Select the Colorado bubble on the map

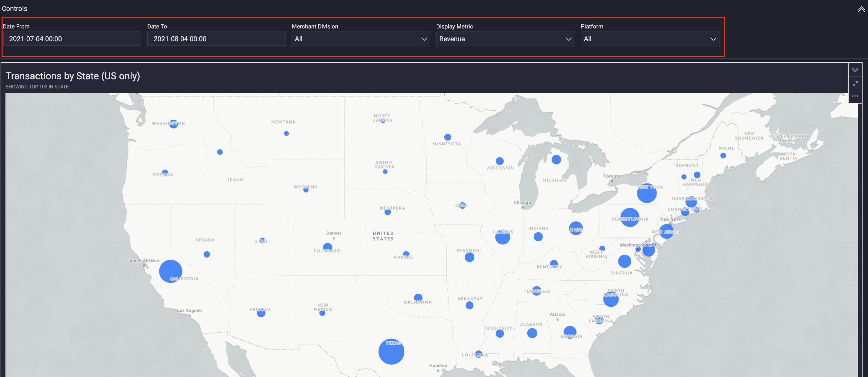(x=328, y=247)
